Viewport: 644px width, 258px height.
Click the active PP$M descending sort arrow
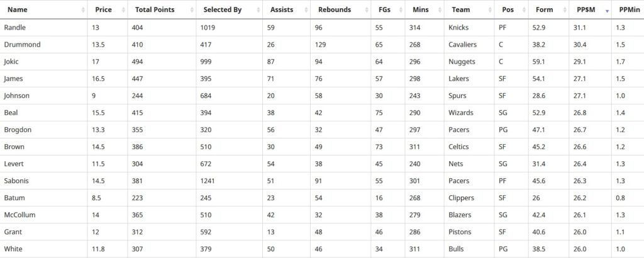pyautogui.click(x=607, y=11)
